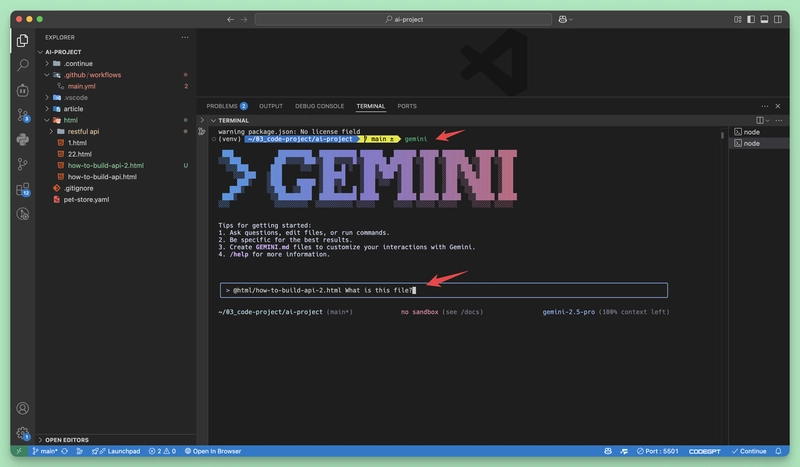This screenshot has height=467, width=800.
Task: Open the Python extension view
Action: pos(22,139)
